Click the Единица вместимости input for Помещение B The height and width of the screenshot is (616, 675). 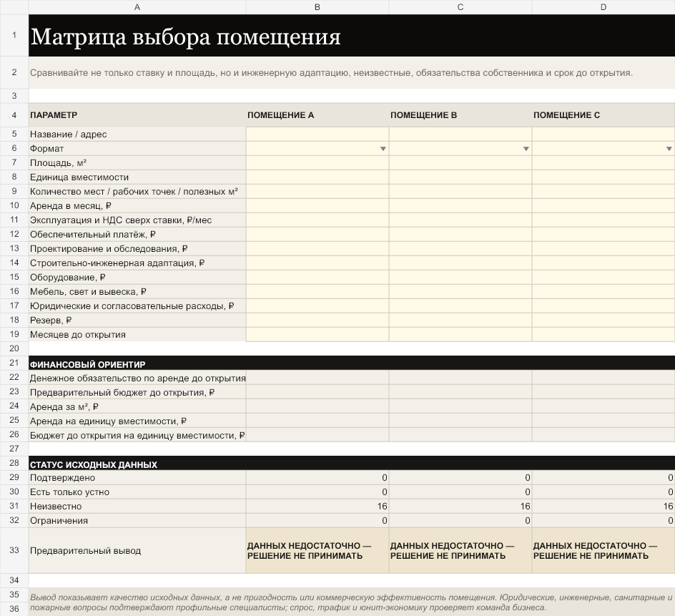460,177
